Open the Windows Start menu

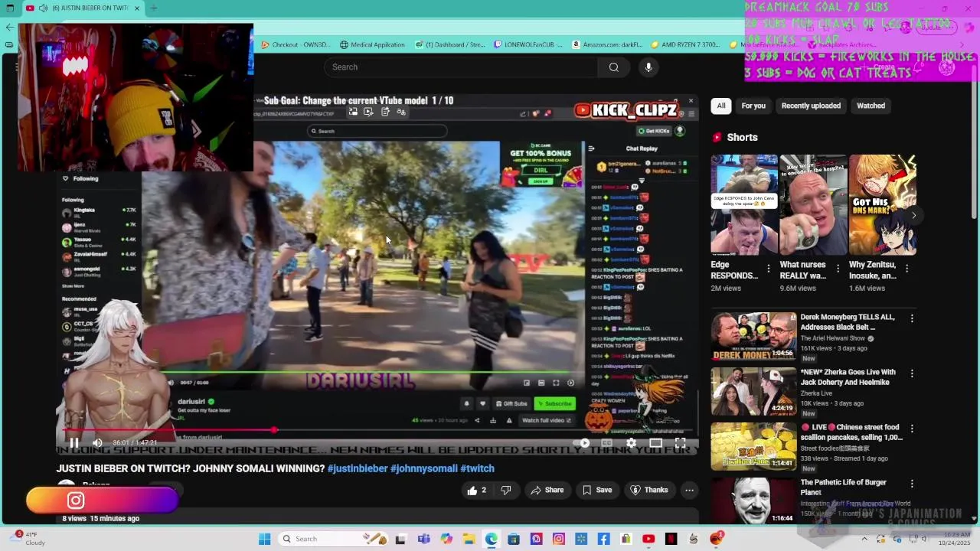click(264, 539)
